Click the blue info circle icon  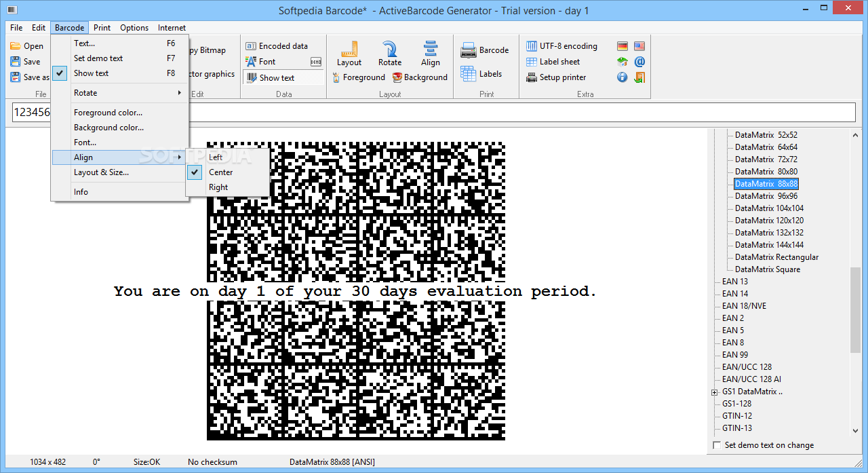coord(623,77)
